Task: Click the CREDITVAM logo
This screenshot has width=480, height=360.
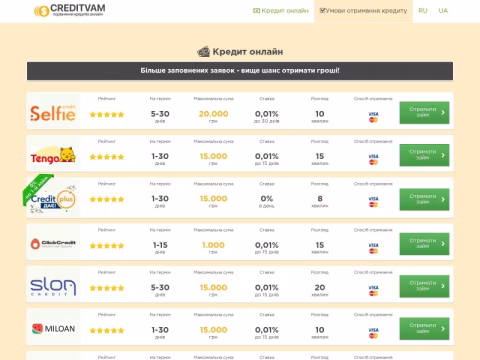Action: pos(69,11)
